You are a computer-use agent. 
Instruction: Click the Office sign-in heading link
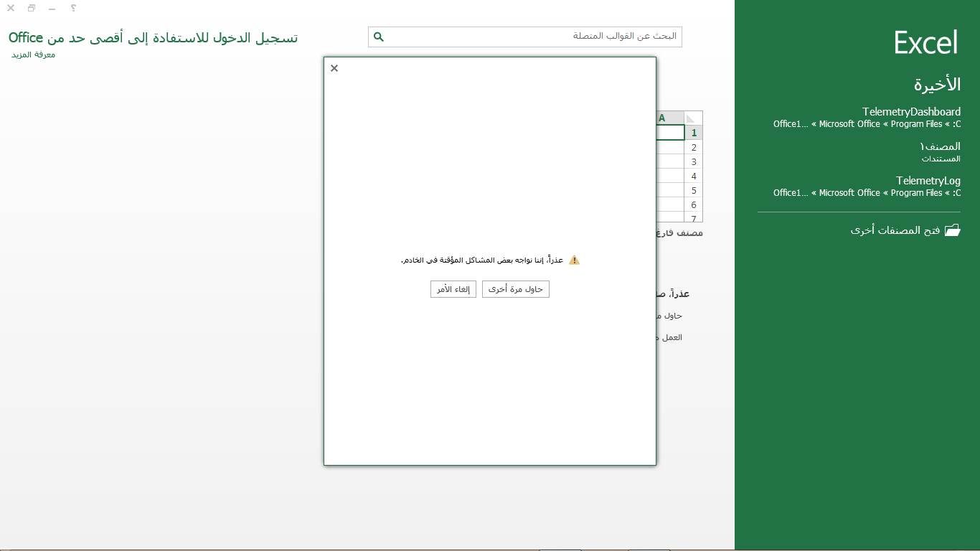point(153,37)
